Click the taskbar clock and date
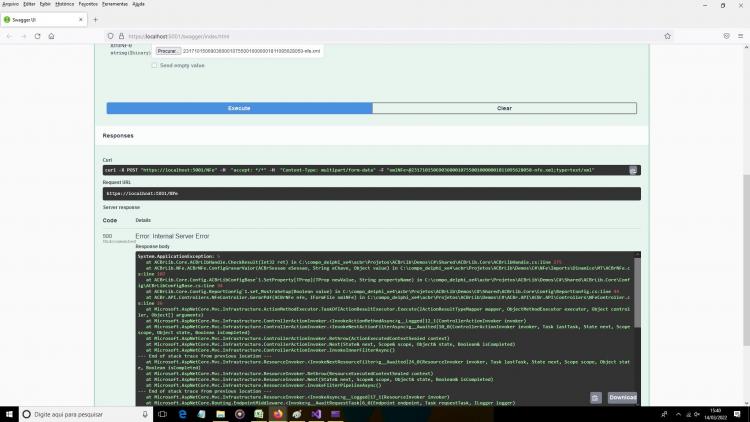The image size is (750, 422). click(x=715, y=414)
